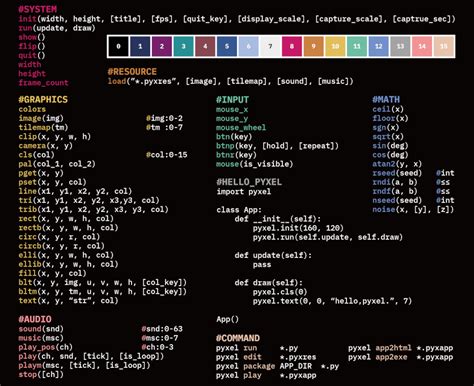
Task: Click the playm(msc, [tick], [is_loop]) line
Action: [84, 365]
